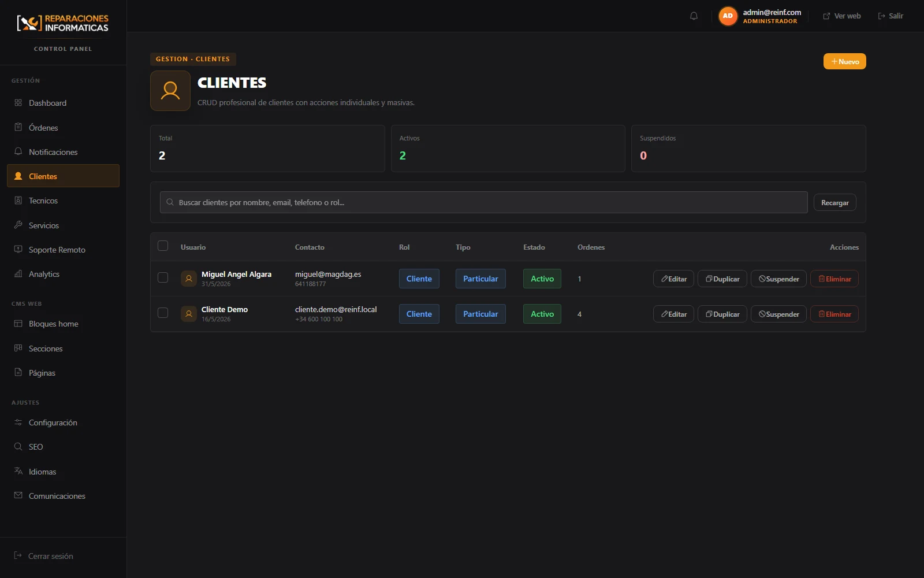This screenshot has width=924, height=578.
Task: Click the email cliente.demo@reinf.local
Action: coord(336,309)
